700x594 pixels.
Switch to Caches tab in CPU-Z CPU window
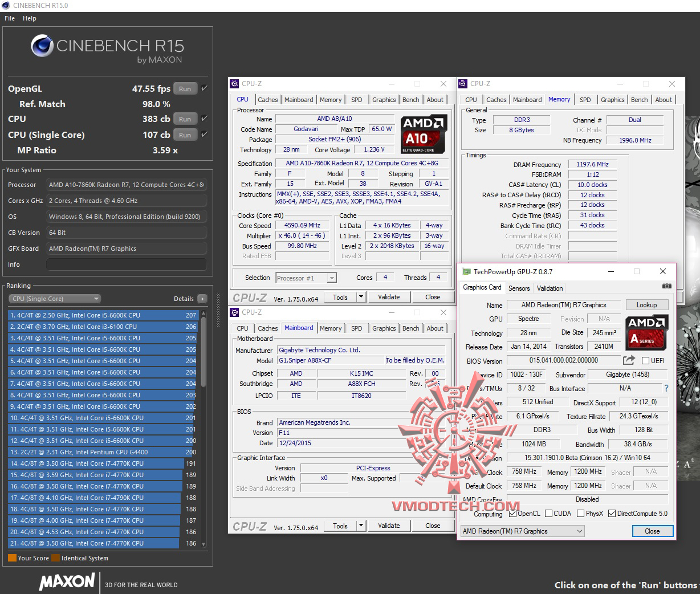pyautogui.click(x=267, y=100)
